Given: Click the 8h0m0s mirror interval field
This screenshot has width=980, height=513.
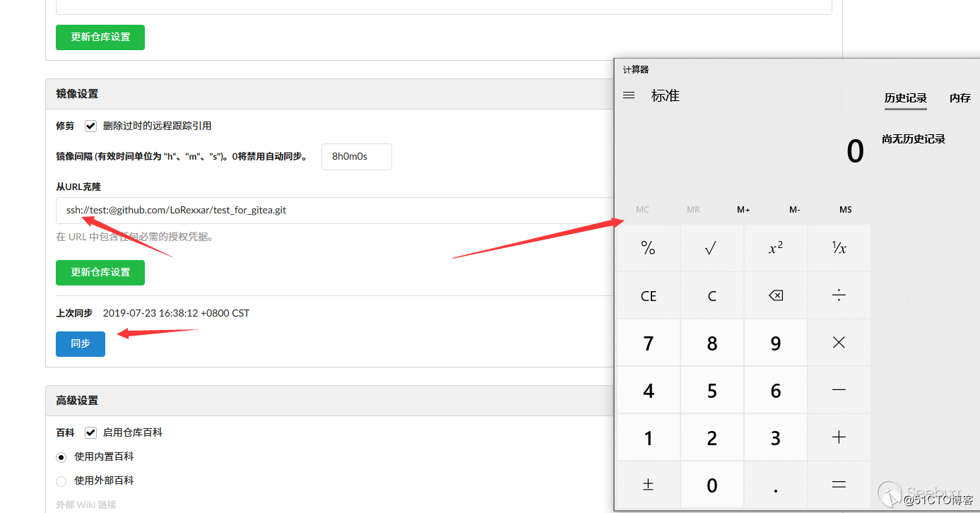Looking at the screenshot, I should (x=356, y=156).
